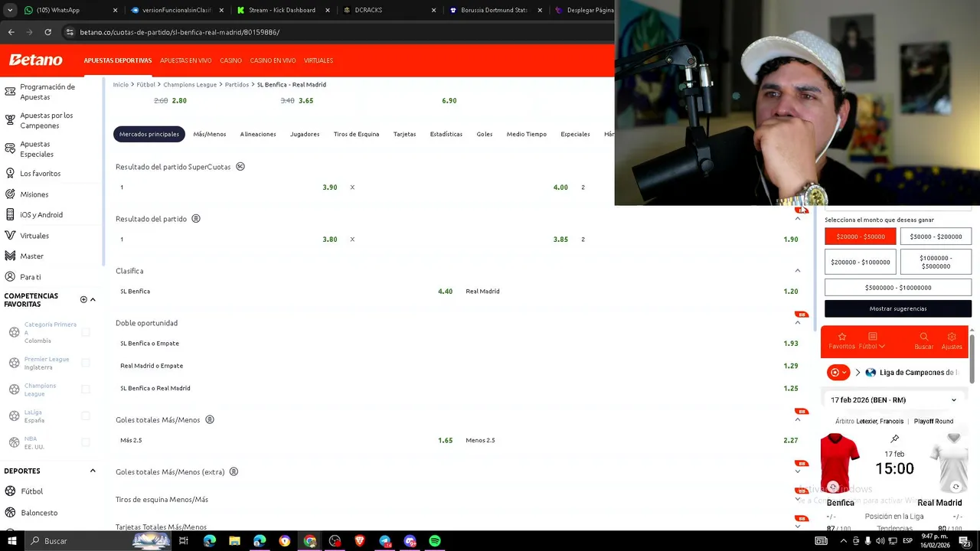
Task: Select the $5000000 - $10000000 amount option
Action: click(898, 288)
